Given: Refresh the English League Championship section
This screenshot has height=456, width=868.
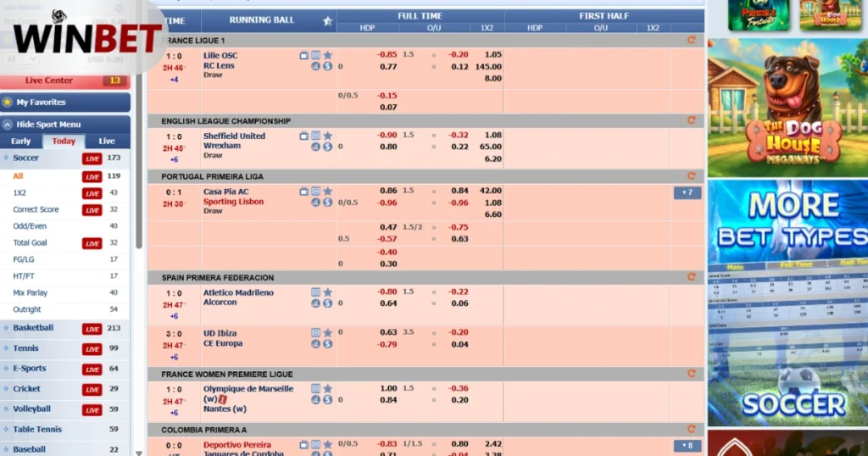Looking at the screenshot, I should pos(692,120).
